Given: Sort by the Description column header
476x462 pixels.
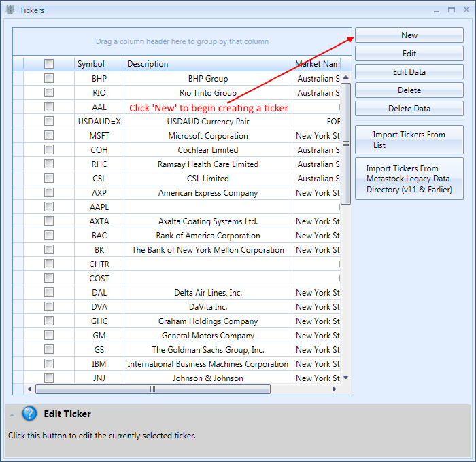Looking at the screenshot, I should pyautogui.click(x=208, y=64).
